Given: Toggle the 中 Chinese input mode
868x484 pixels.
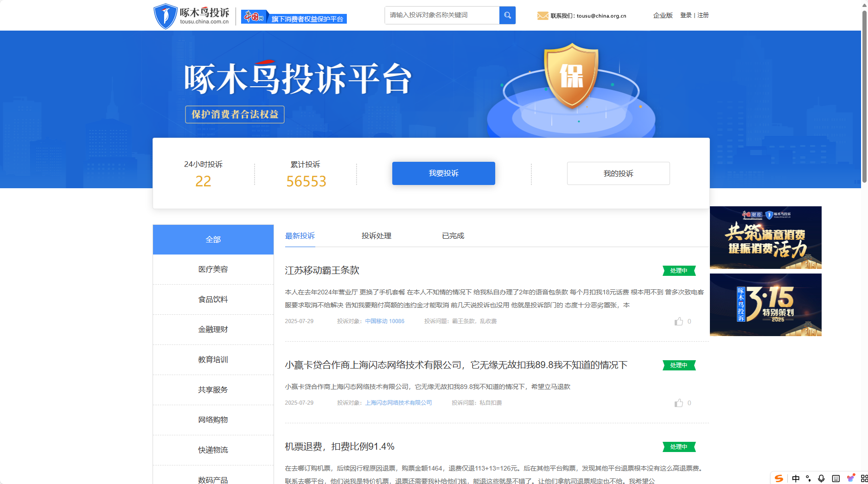Looking at the screenshot, I should coord(796,478).
